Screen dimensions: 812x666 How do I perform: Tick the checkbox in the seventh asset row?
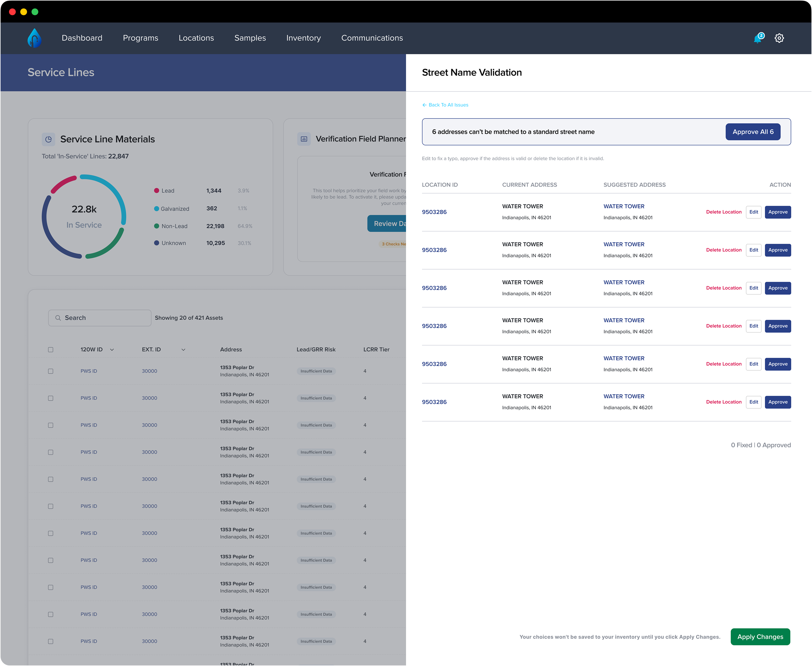pos(51,533)
